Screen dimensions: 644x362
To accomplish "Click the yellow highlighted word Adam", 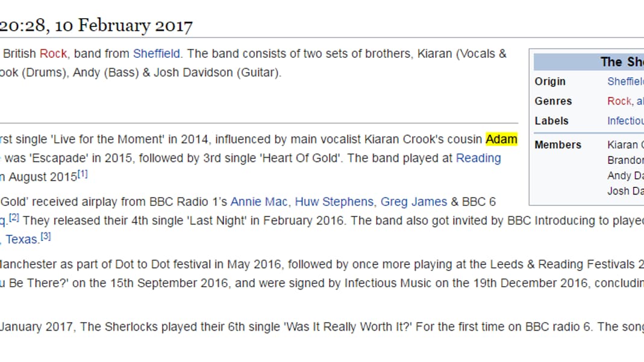I will click(x=501, y=139).
